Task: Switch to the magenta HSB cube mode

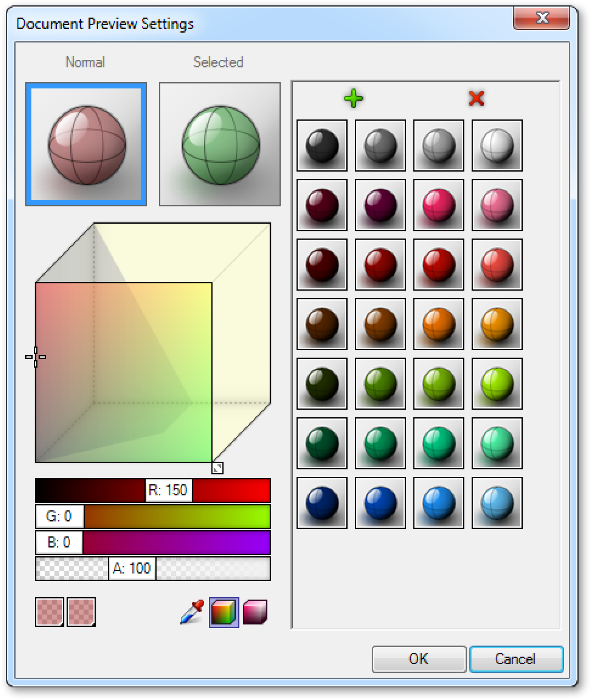Action: pos(255,612)
